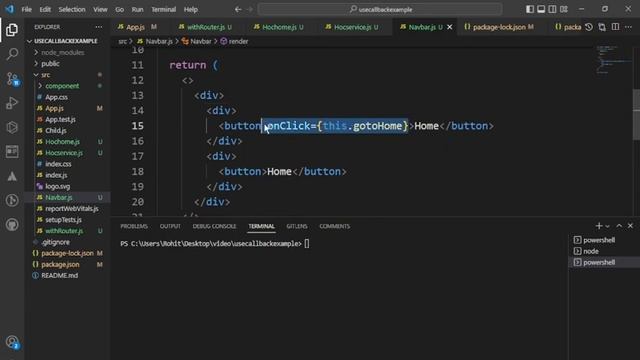Show the Comments panel tab

[334, 226]
